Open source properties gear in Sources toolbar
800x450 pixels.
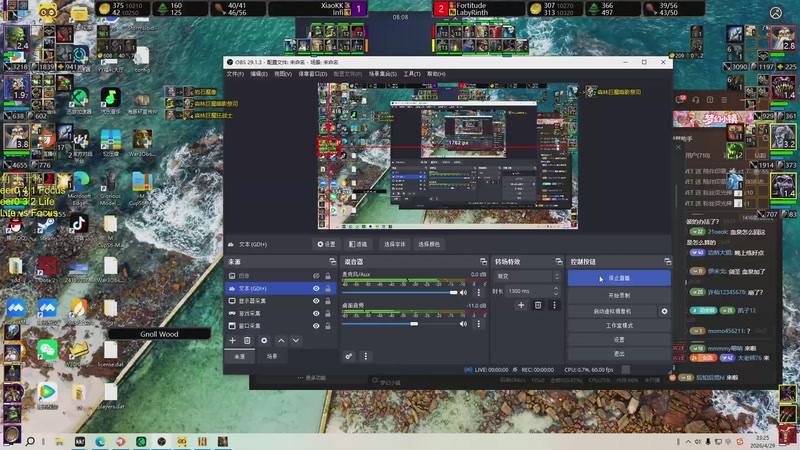[264, 340]
